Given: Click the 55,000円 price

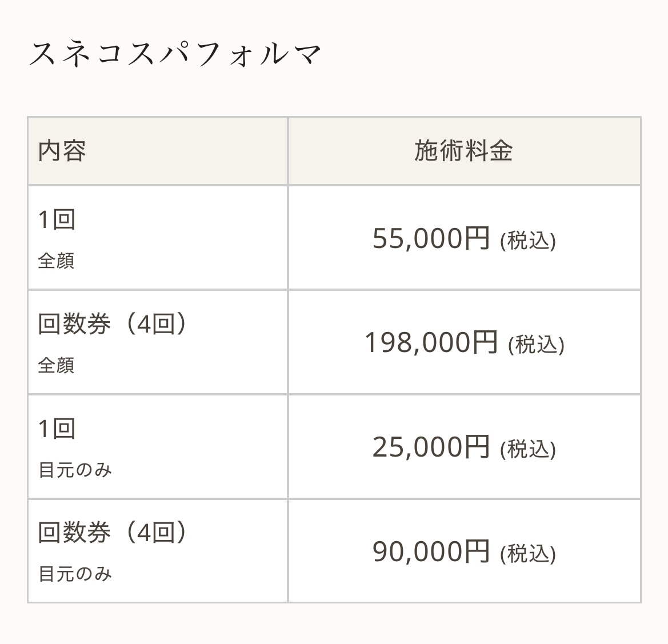Looking at the screenshot, I should [x=431, y=238].
